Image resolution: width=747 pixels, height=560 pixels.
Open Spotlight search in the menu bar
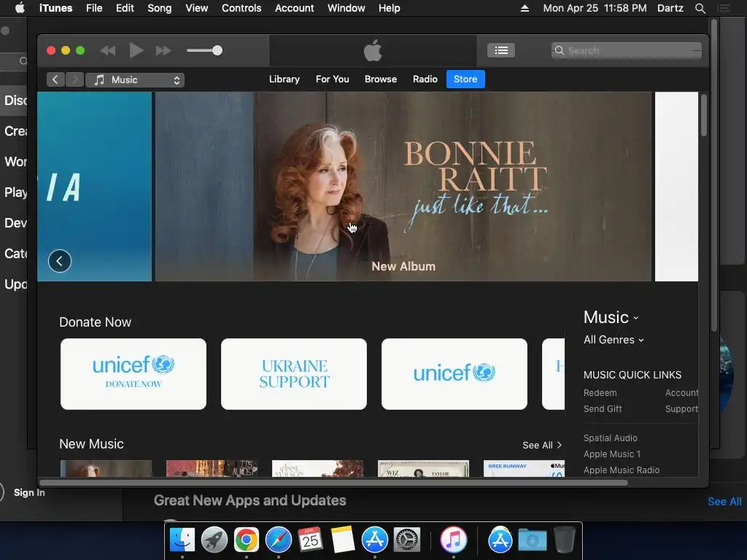point(700,8)
